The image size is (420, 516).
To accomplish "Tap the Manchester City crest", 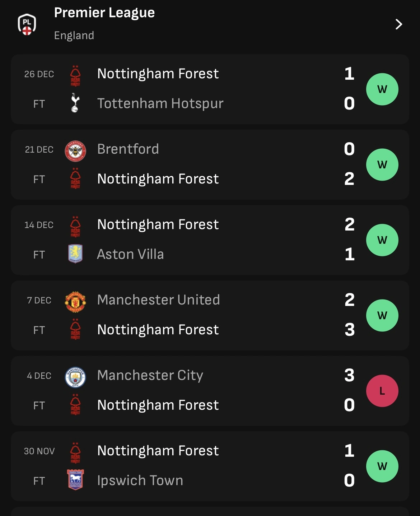I will tap(75, 377).
